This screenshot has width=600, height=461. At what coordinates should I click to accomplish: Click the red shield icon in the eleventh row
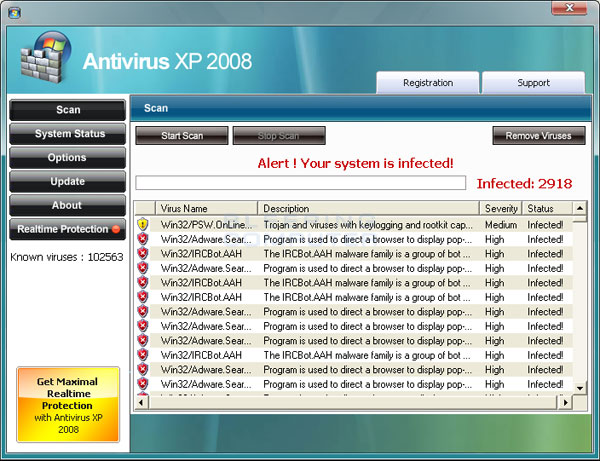point(143,370)
